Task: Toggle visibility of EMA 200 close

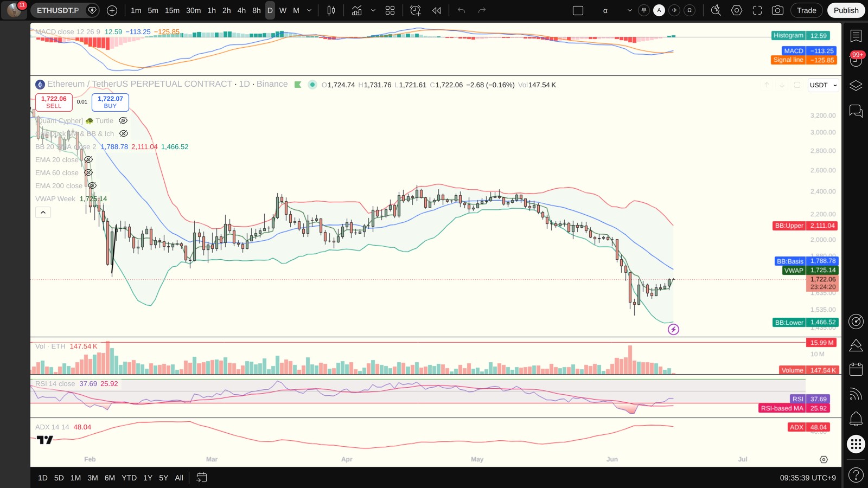Action: coord(92,186)
